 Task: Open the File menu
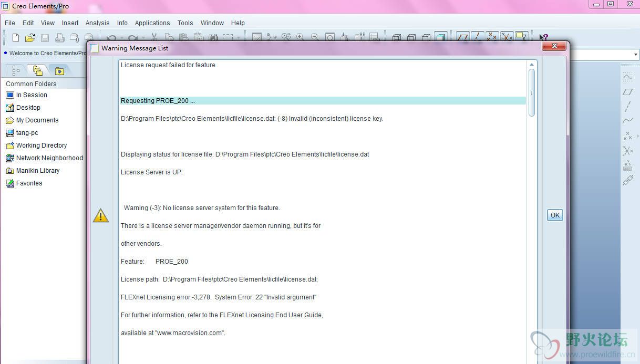(10, 23)
